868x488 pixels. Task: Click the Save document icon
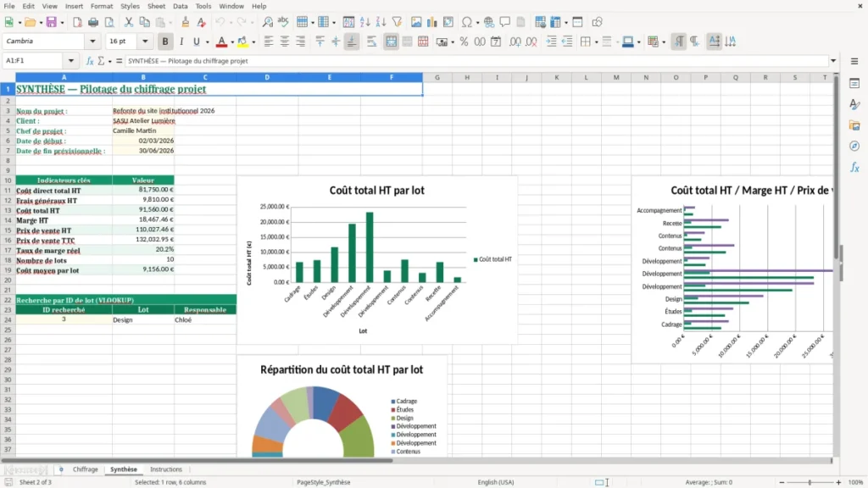(x=52, y=22)
